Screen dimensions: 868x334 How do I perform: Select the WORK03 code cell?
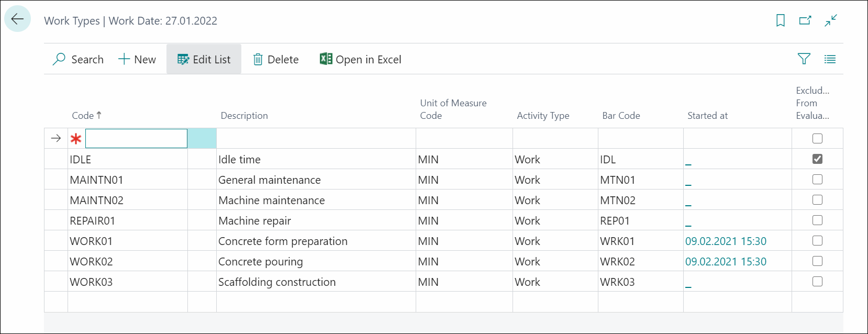[x=128, y=282]
